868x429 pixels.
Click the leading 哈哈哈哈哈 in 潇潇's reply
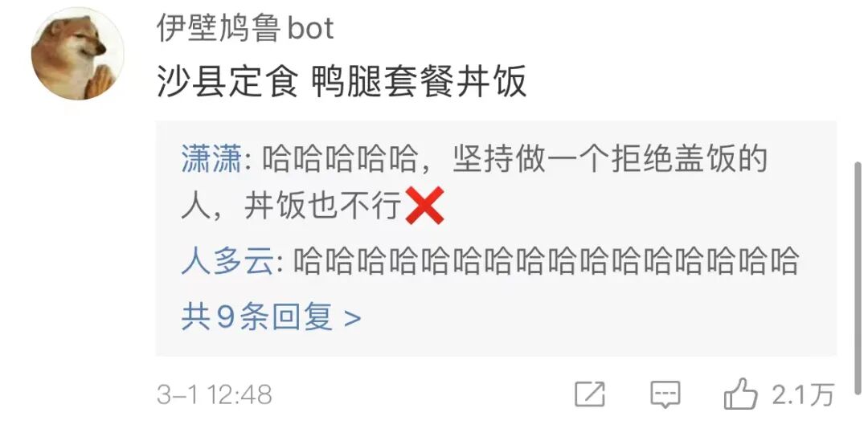pyautogui.click(x=339, y=159)
